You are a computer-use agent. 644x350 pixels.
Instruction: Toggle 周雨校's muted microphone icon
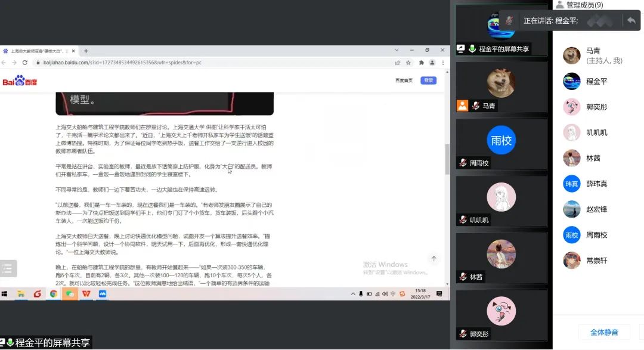click(463, 163)
